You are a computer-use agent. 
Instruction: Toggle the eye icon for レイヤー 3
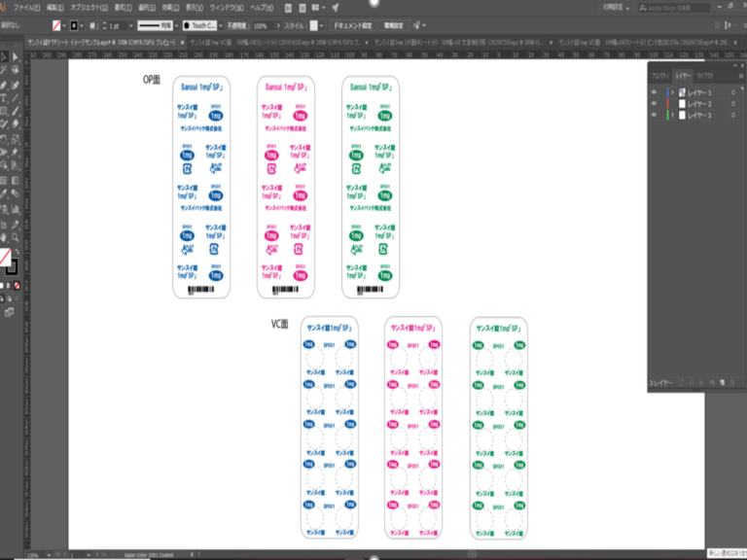click(x=654, y=116)
